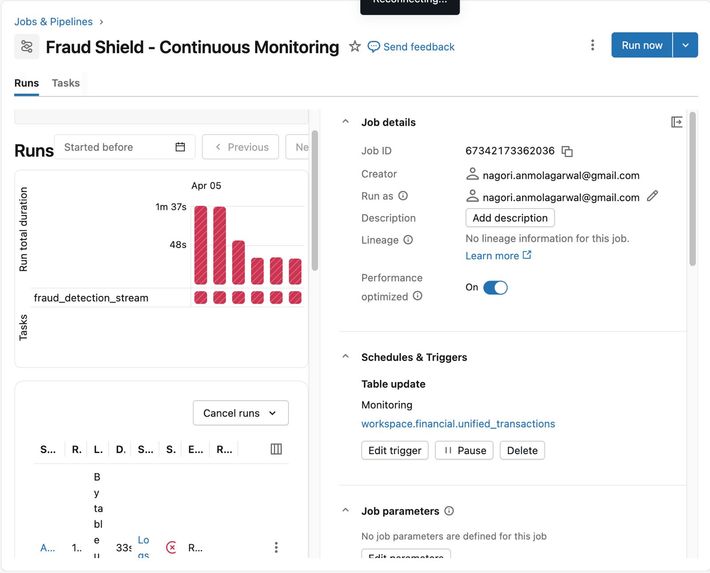Click the info icon beside Performance optimized
Image resolution: width=710 pixels, height=573 pixels.
click(x=417, y=296)
